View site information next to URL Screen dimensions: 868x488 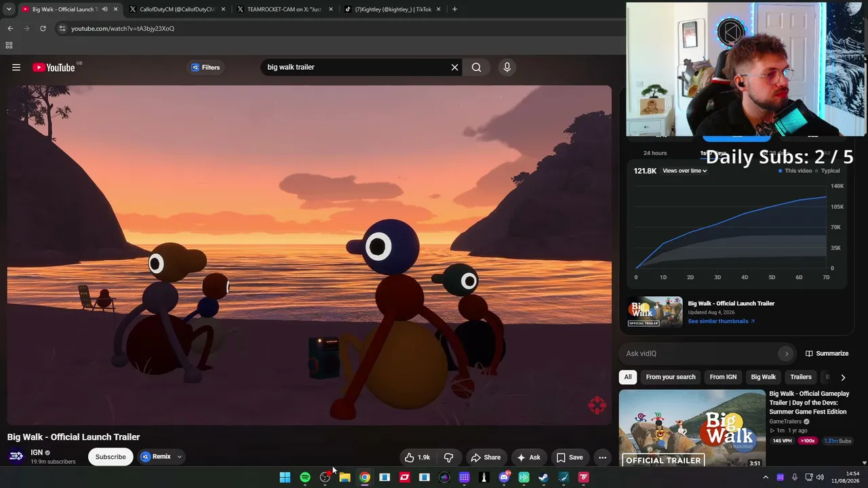62,28
